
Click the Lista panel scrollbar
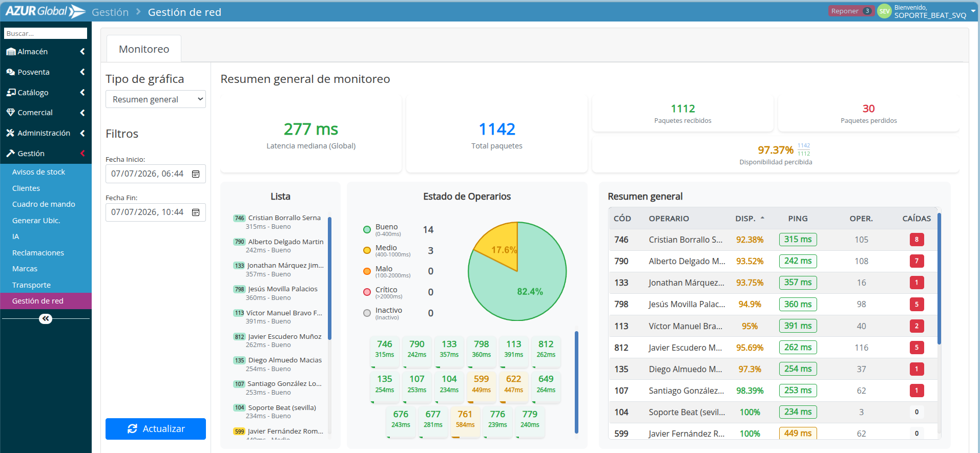tap(329, 278)
